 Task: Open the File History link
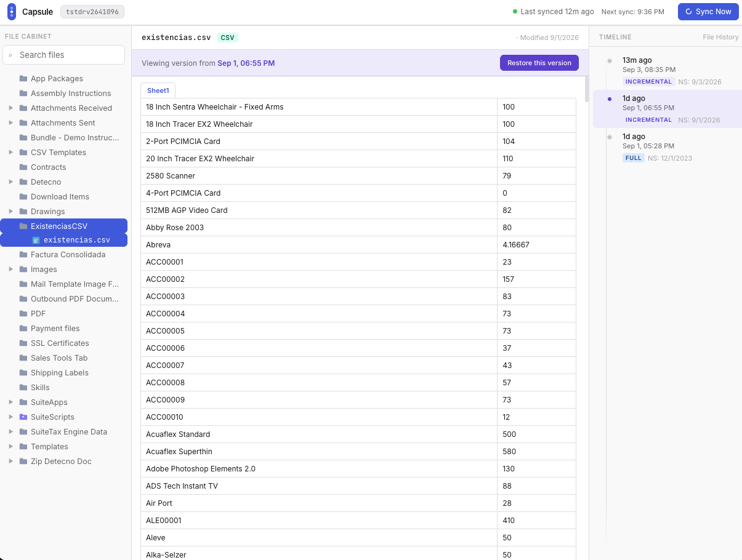720,37
